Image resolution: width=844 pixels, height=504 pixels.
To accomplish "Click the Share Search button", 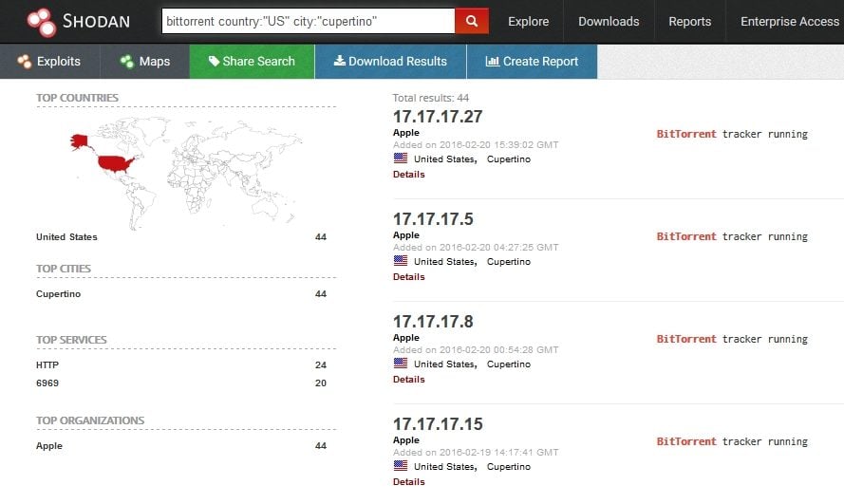I will click(x=252, y=62).
